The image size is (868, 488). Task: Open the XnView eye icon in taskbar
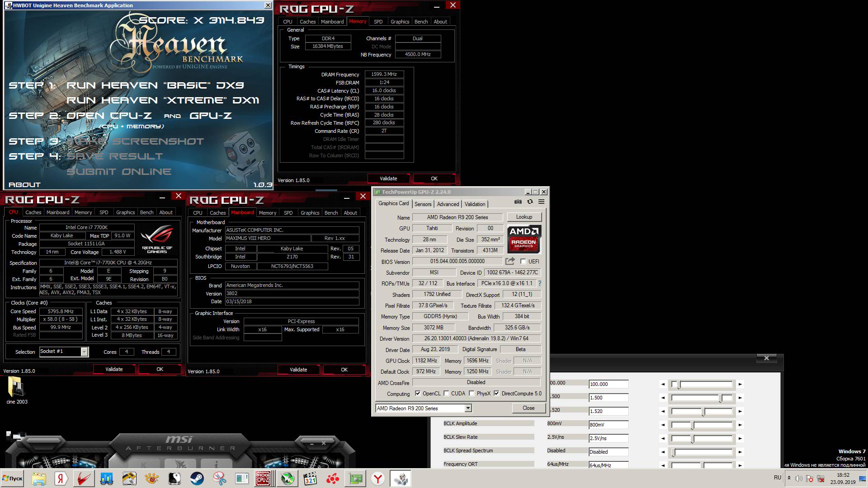(152, 479)
